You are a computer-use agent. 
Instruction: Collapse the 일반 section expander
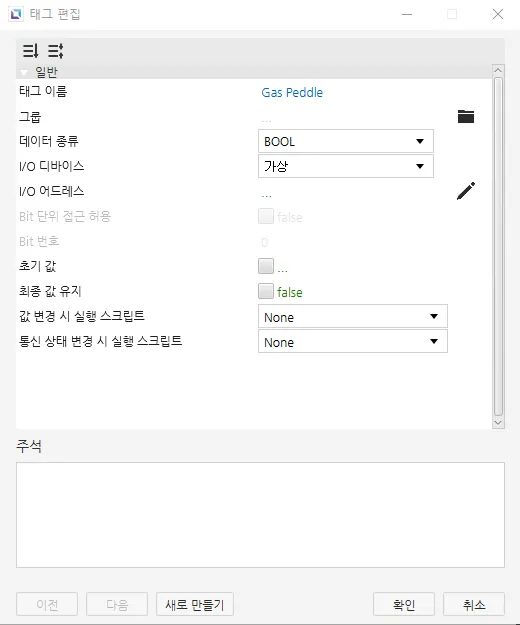pyautogui.click(x=24, y=73)
